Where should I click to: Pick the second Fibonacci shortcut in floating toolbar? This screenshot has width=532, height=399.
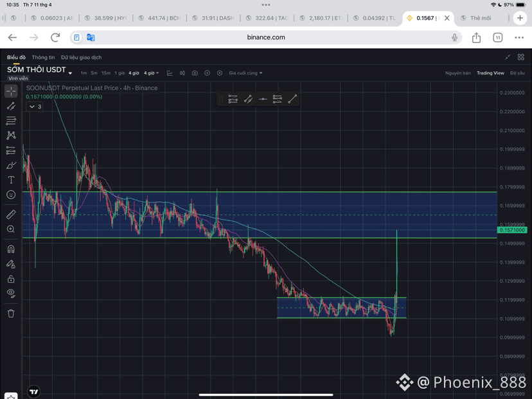click(x=277, y=99)
